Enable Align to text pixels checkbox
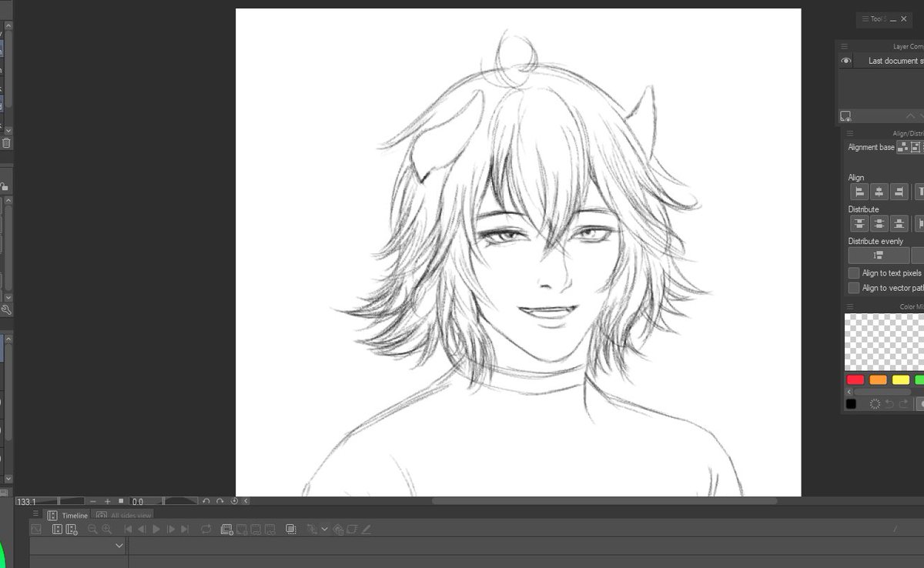The height and width of the screenshot is (568, 924). coord(854,273)
